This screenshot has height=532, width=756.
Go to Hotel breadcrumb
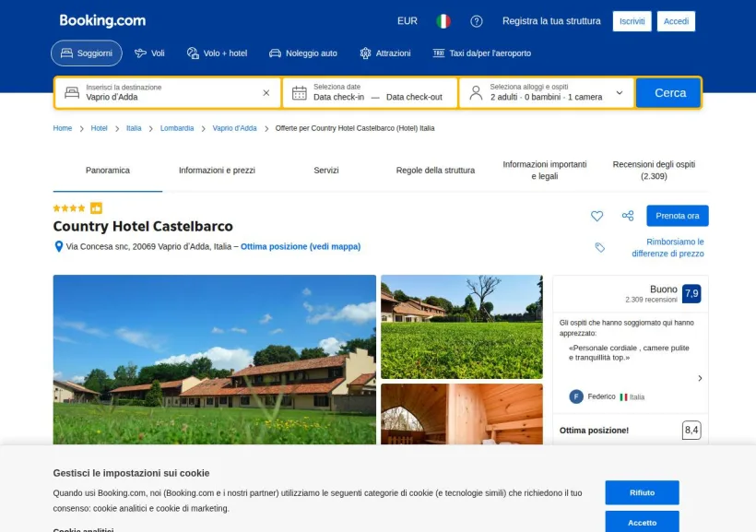(x=99, y=128)
